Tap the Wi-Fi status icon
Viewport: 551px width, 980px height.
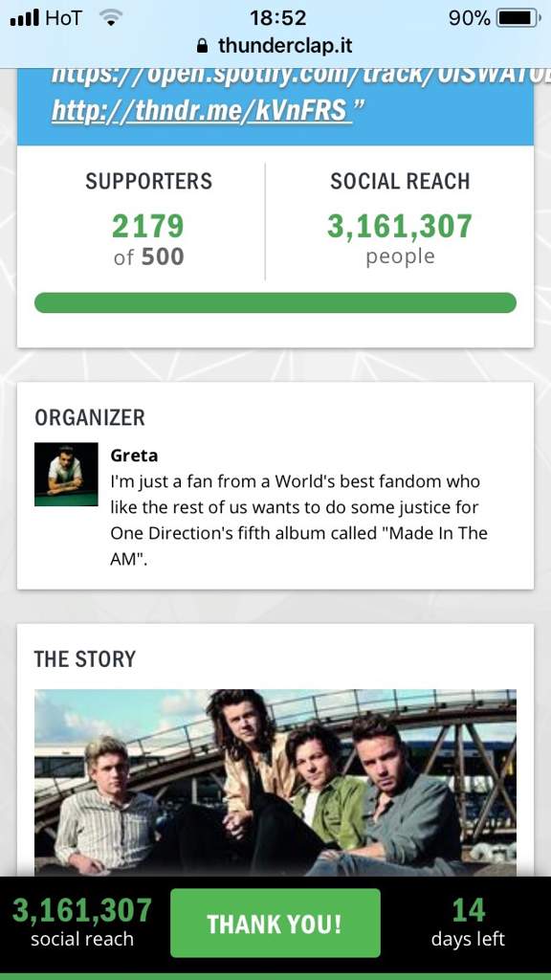(110, 19)
